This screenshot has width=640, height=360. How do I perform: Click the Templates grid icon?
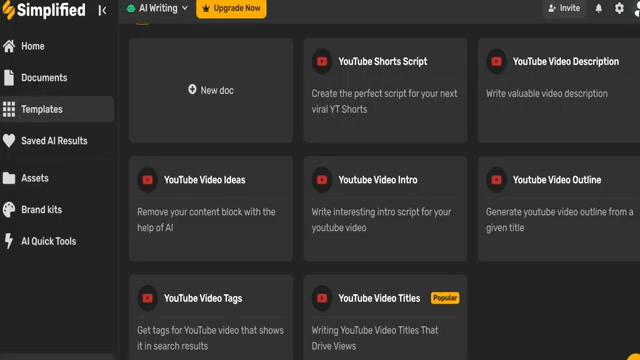click(x=9, y=109)
